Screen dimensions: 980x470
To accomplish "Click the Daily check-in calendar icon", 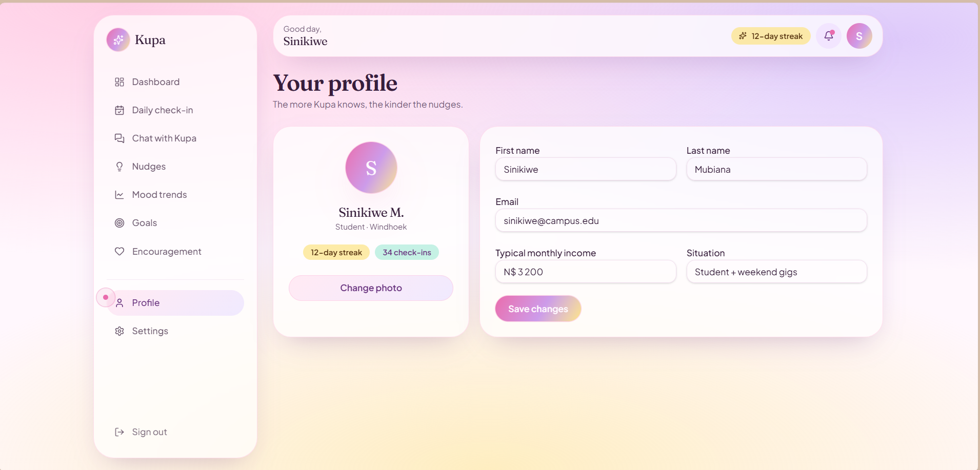I will 119,110.
